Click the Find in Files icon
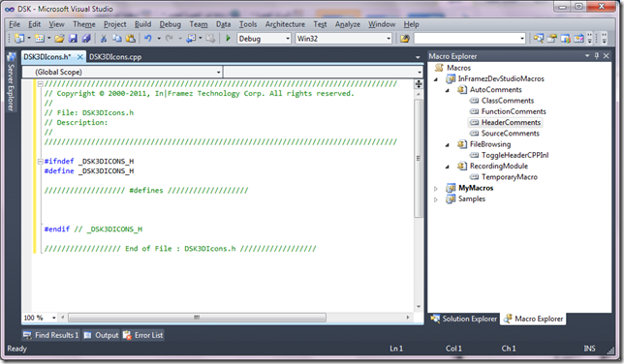This screenshot has width=624, height=364. pos(405,39)
